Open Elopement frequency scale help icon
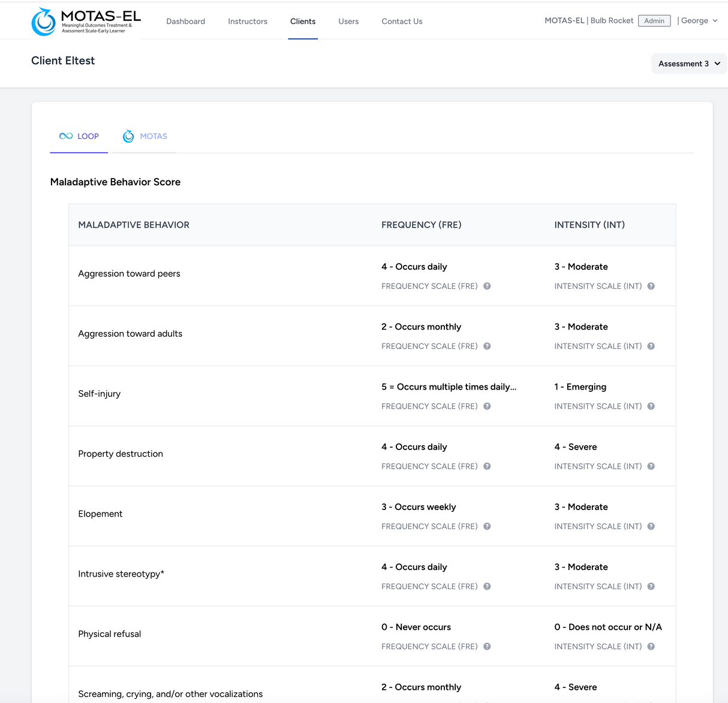This screenshot has height=703, width=728. point(487,526)
